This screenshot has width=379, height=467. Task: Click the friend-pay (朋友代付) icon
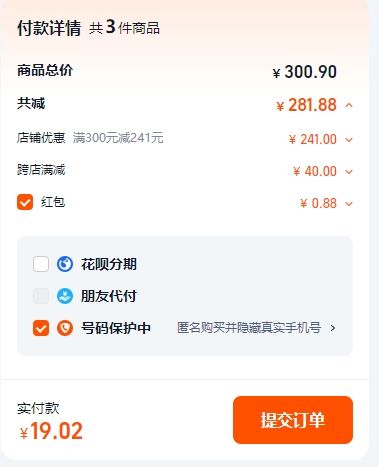click(x=65, y=296)
